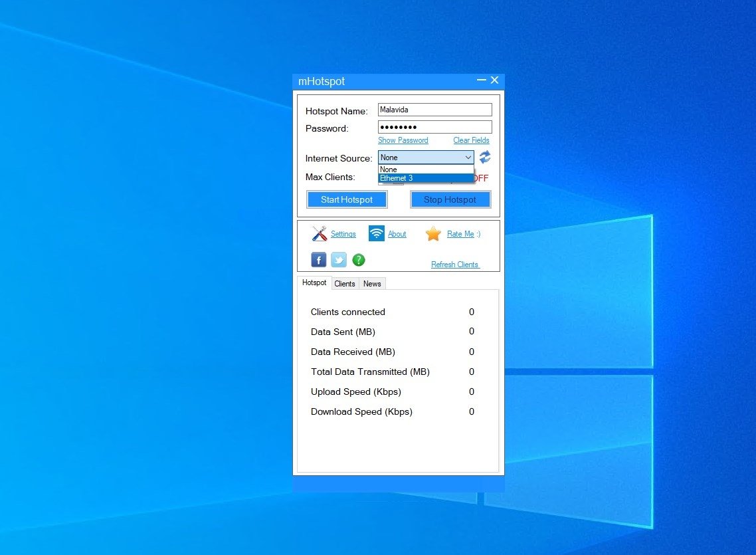Click the Show Password link
This screenshot has width=756, height=555.
403,140
